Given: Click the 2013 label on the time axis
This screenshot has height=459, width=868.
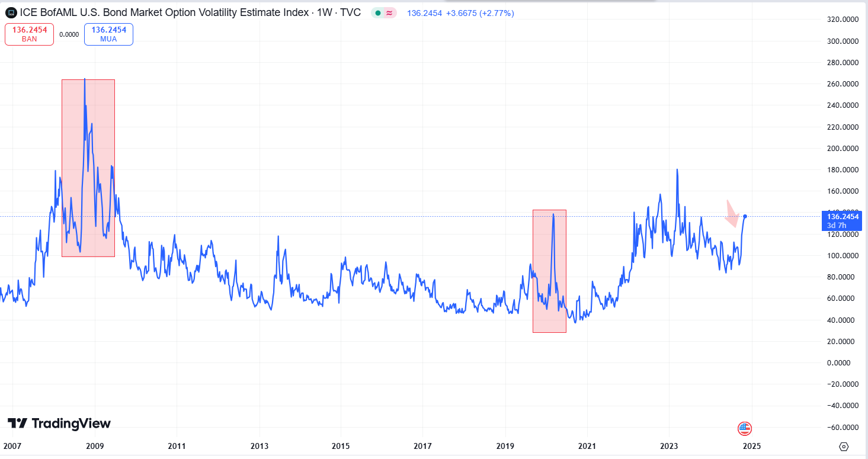Looking at the screenshot, I should point(259,446).
